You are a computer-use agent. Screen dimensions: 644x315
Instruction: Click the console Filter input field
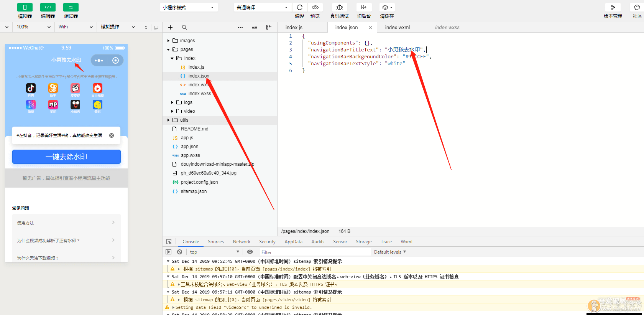(314, 252)
